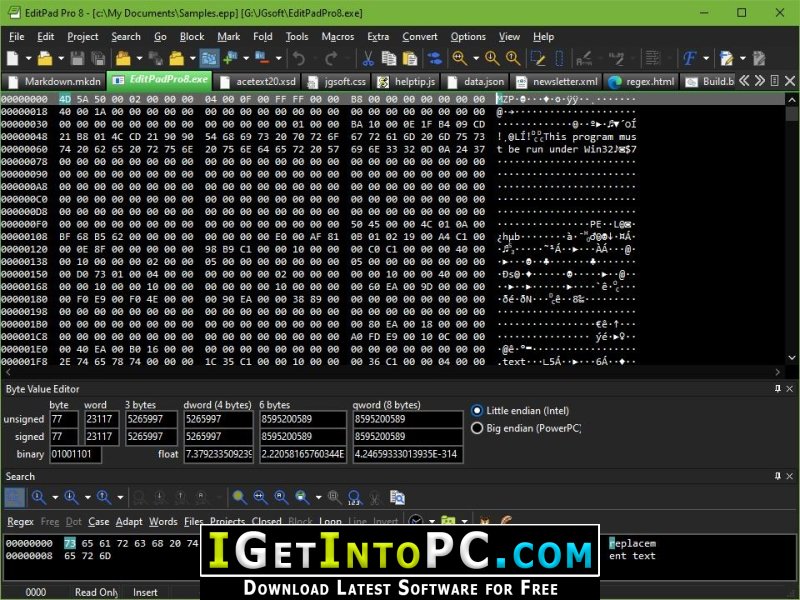The height and width of the screenshot is (600, 800).
Task: Click the Open file folder icon
Action: pyautogui.click(x=45, y=58)
